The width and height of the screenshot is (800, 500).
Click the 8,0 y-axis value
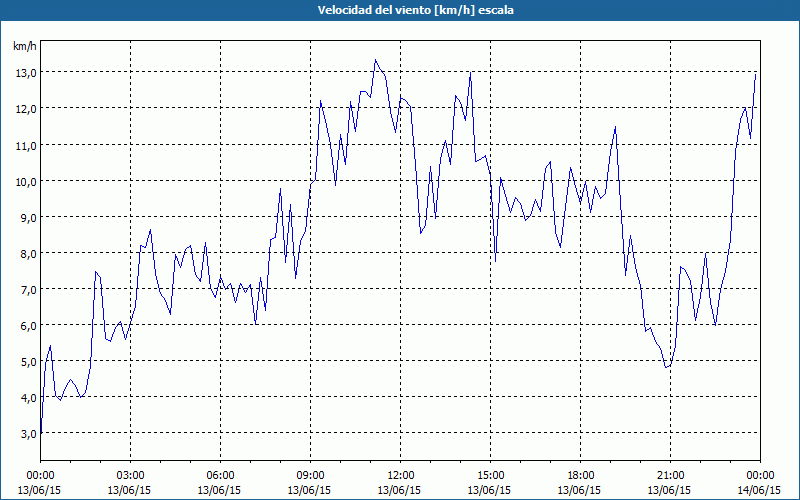27,254
